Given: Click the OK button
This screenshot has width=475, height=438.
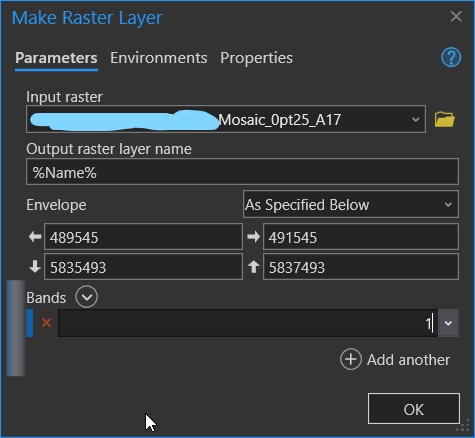Looking at the screenshot, I should click(414, 409).
